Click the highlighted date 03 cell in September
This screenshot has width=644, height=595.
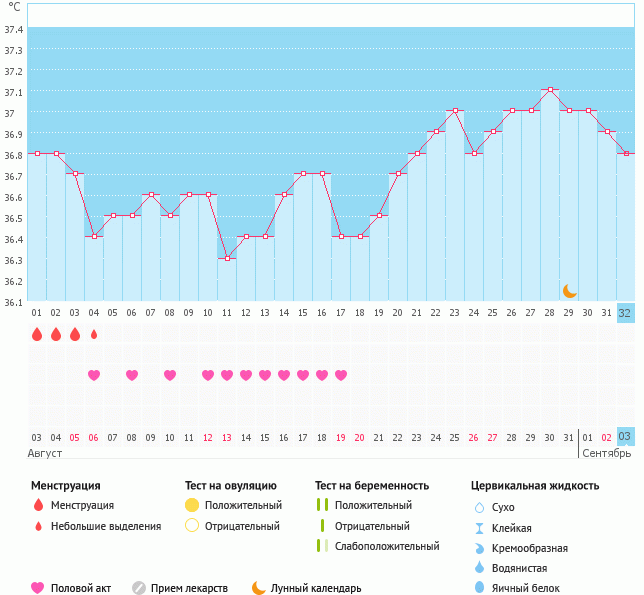tap(625, 437)
